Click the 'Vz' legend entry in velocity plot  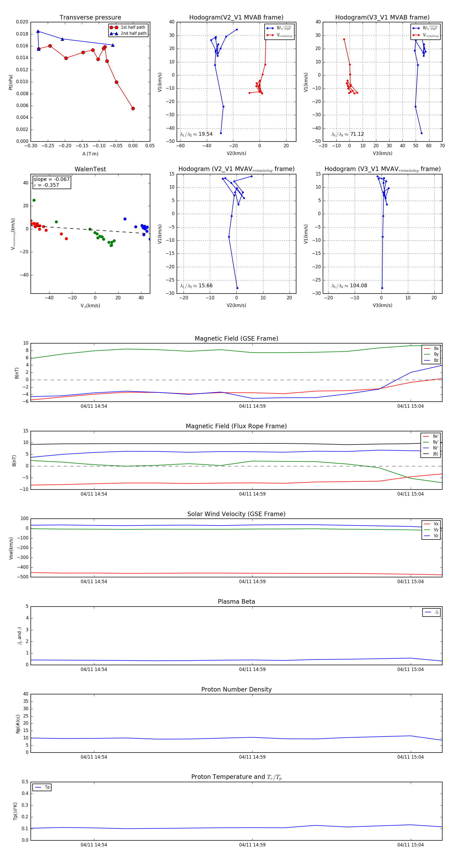click(x=431, y=536)
